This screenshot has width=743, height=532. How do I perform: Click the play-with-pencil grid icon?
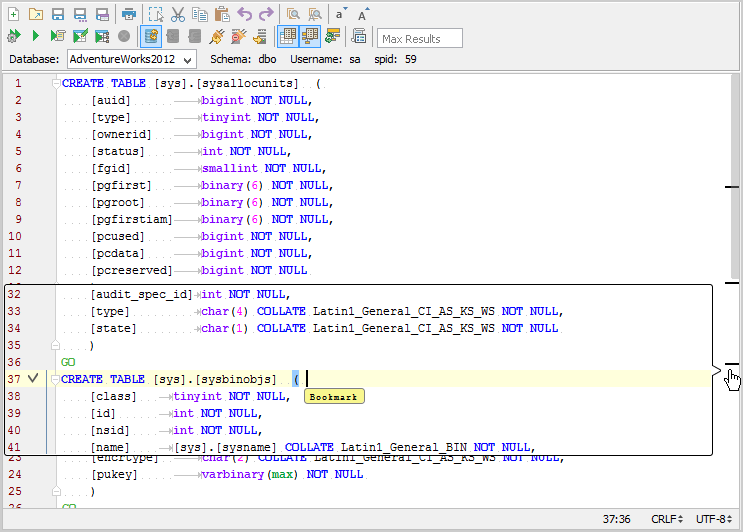[x=80, y=36]
